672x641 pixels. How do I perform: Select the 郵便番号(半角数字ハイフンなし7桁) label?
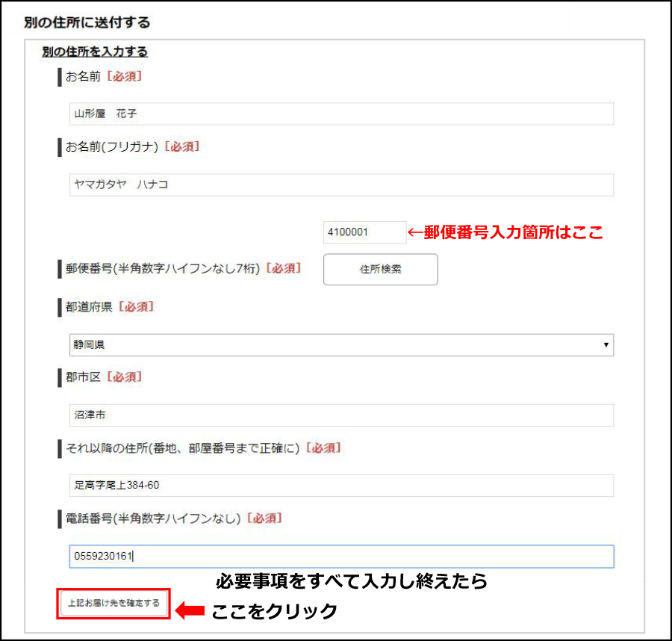162,268
